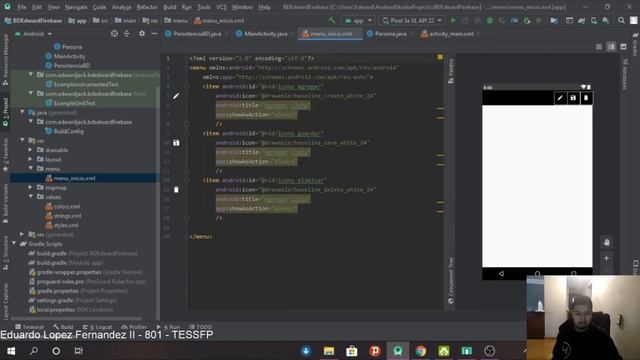This screenshot has height=360, width=640.
Task: Switch editor to Split view
Action: pos(611,47)
